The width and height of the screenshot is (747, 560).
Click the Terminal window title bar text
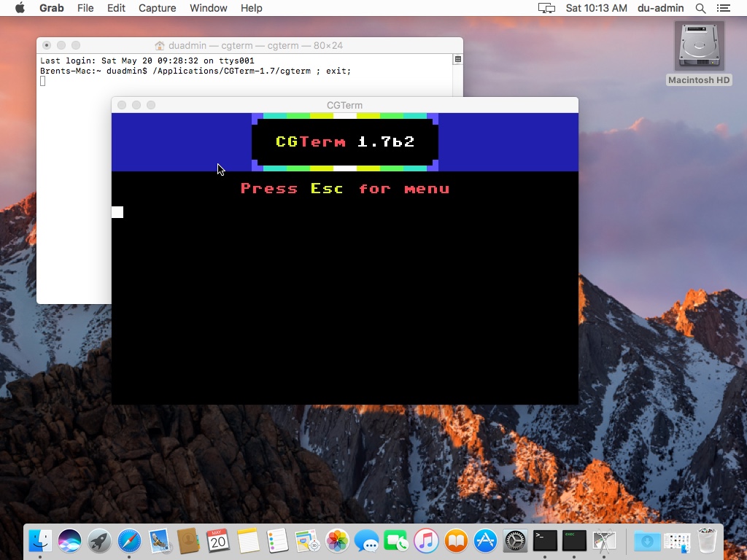[256, 45]
